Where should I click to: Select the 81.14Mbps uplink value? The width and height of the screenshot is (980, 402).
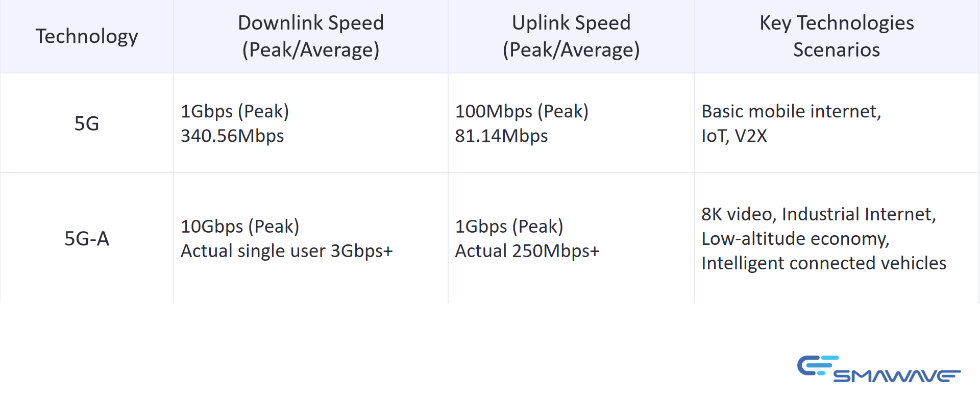click(x=501, y=136)
